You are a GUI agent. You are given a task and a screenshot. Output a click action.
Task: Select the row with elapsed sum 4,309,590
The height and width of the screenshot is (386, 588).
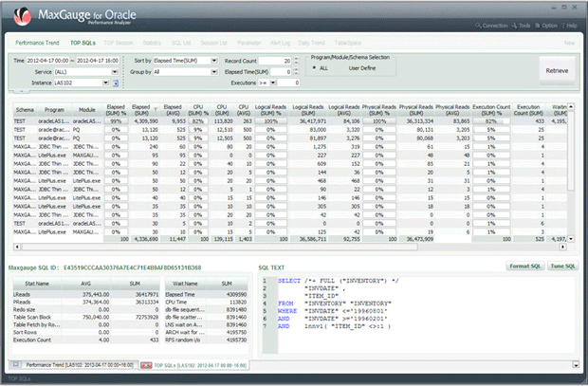click(290, 121)
